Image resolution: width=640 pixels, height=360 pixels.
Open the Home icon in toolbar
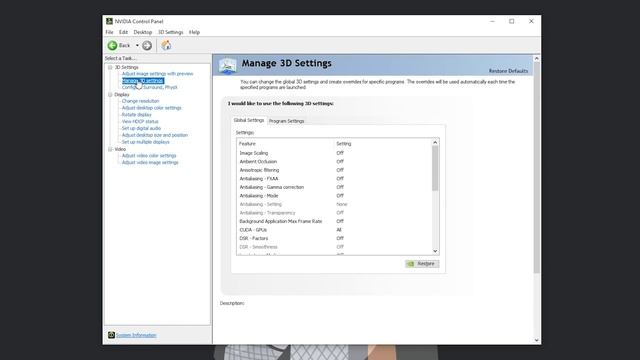[x=166, y=45]
